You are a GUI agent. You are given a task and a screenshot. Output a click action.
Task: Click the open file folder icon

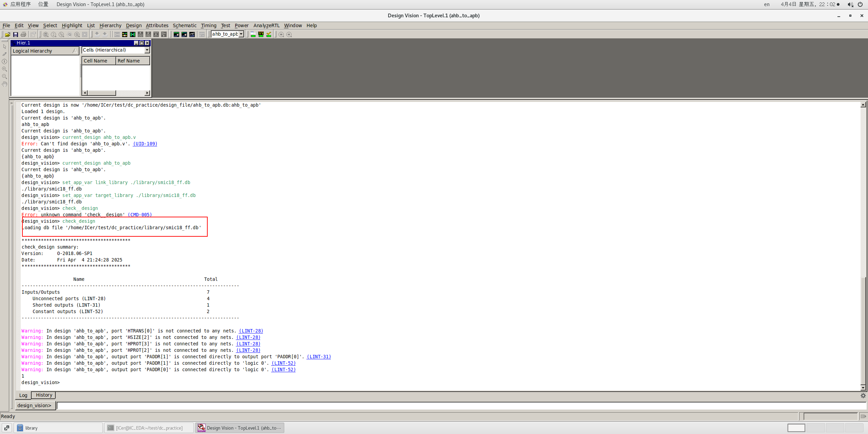[x=7, y=34]
